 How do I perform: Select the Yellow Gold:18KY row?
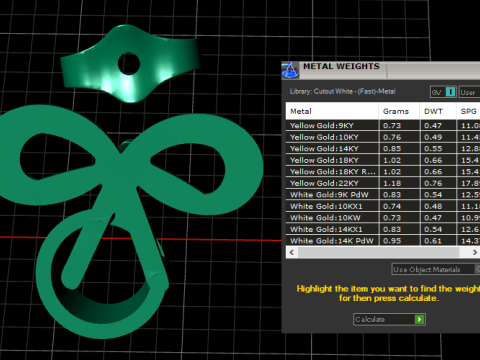[x=383, y=160]
